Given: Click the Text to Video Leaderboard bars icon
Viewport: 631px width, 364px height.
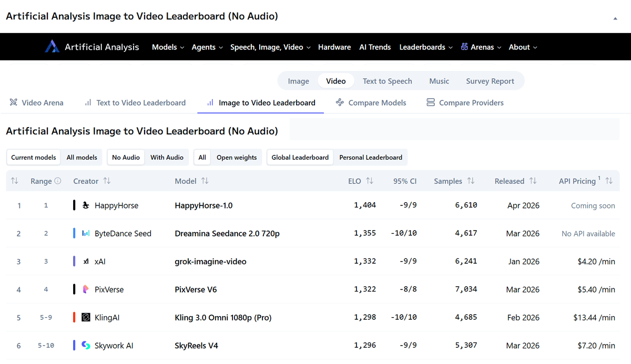Looking at the screenshot, I should click(x=88, y=102).
